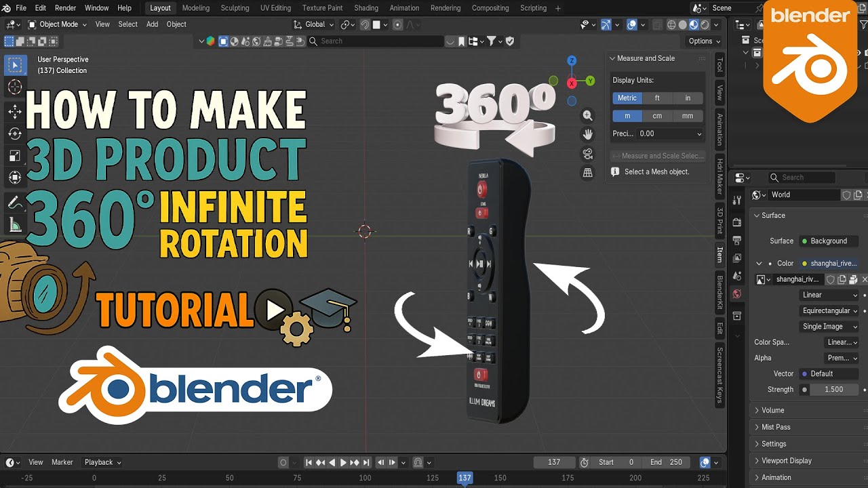
Task: Select the Annotate pencil tool
Action: click(x=14, y=202)
